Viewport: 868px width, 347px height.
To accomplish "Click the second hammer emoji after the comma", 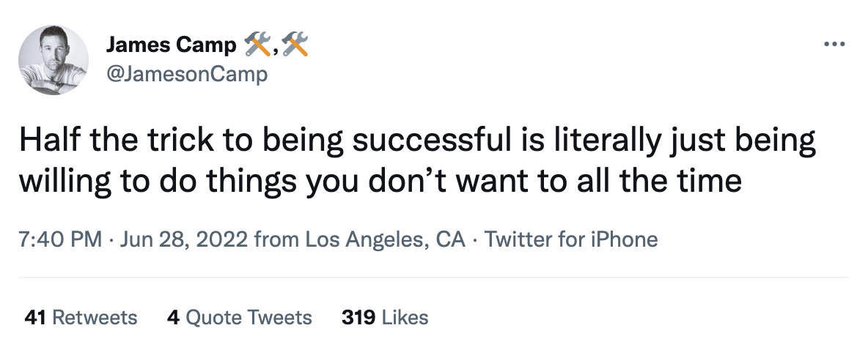I will click(295, 46).
